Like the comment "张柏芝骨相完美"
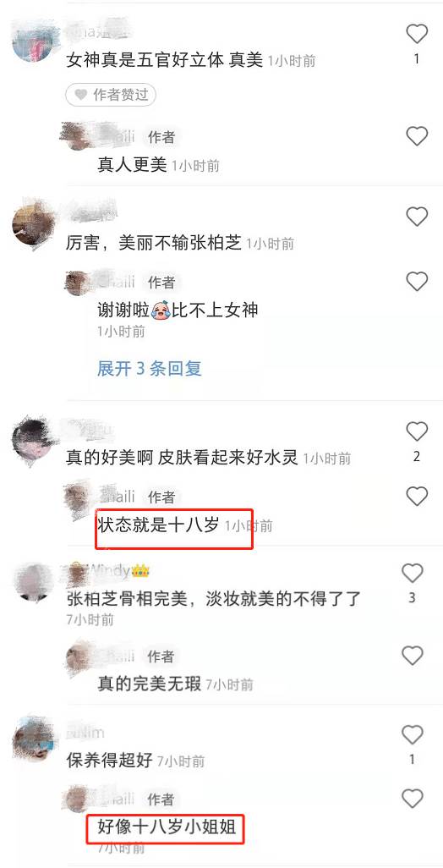The width and height of the screenshot is (443, 868). [x=412, y=574]
